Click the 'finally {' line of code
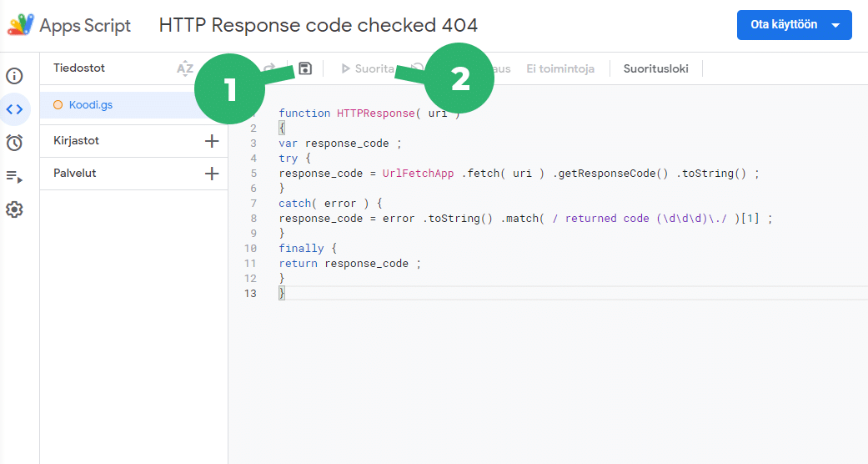The height and width of the screenshot is (464, 868). [307, 249]
